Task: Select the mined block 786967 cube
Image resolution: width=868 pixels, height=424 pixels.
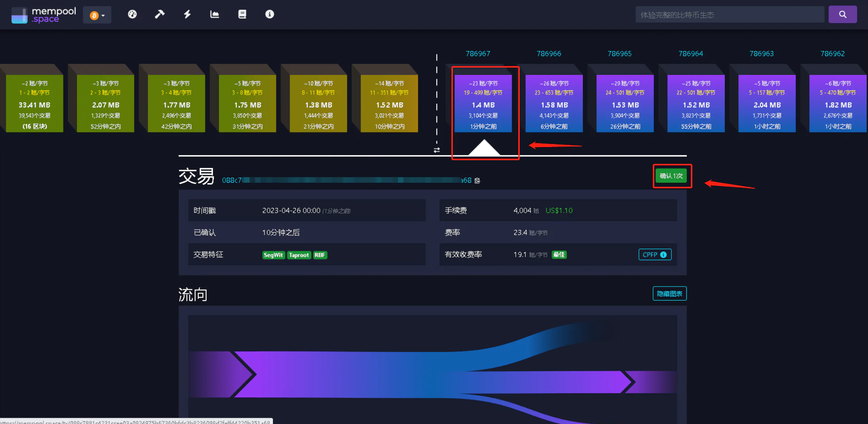Action: pos(483,103)
